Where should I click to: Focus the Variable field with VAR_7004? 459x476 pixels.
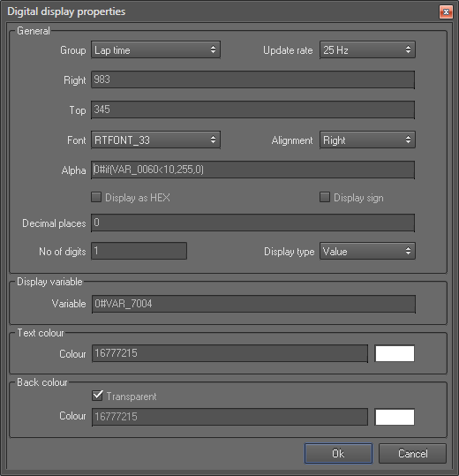[x=253, y=304]
